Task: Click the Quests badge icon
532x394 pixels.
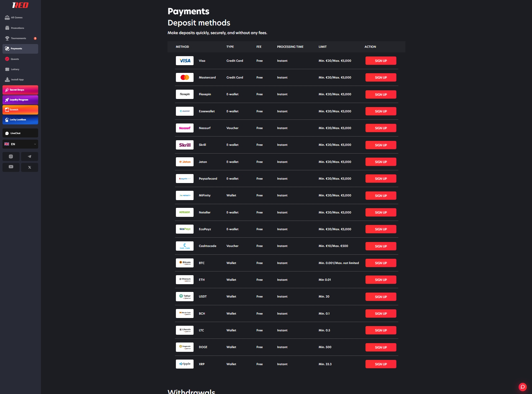Action: click(x=7, y=59)
